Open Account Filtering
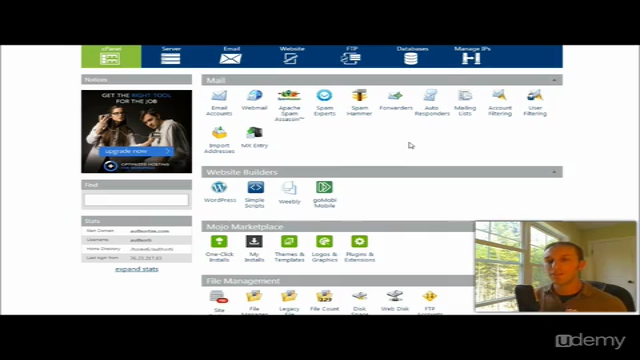 (500, 102)
